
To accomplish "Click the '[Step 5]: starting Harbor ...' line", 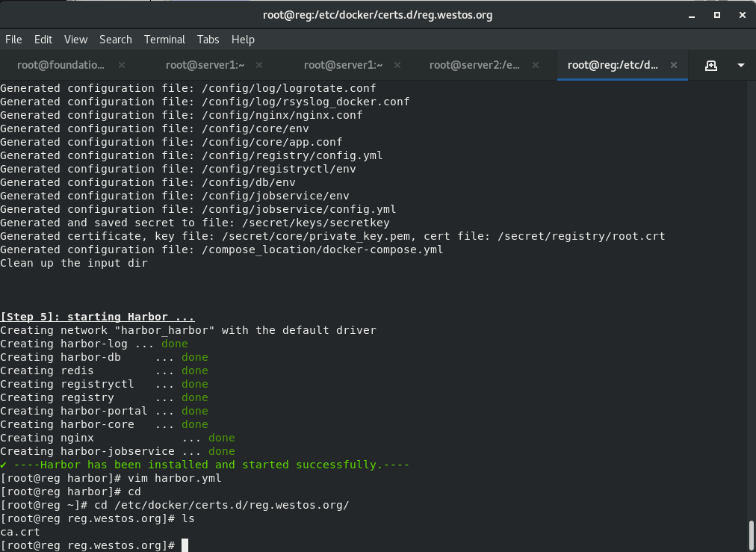I will (x=97, y=317).
